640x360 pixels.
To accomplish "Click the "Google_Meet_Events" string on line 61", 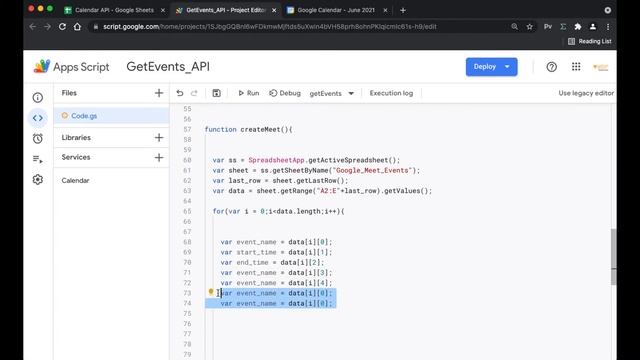I will click(372, 170).
